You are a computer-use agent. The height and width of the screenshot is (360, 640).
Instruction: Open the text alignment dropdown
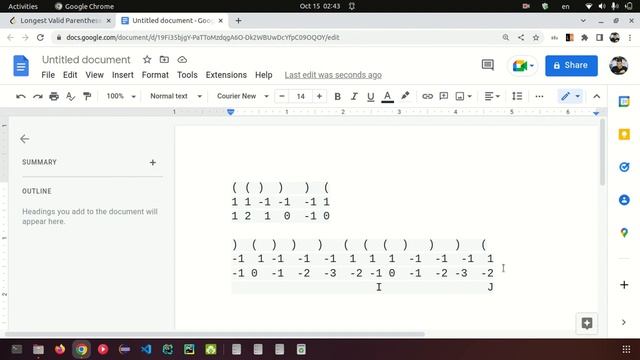click(x=492, y=96)
